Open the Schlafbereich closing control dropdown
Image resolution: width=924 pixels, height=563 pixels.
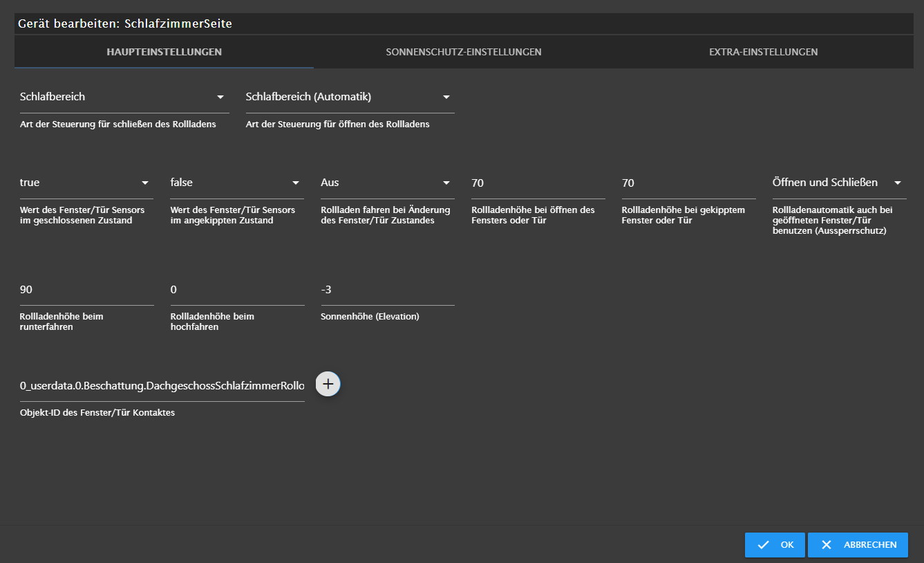click(124, 98)
